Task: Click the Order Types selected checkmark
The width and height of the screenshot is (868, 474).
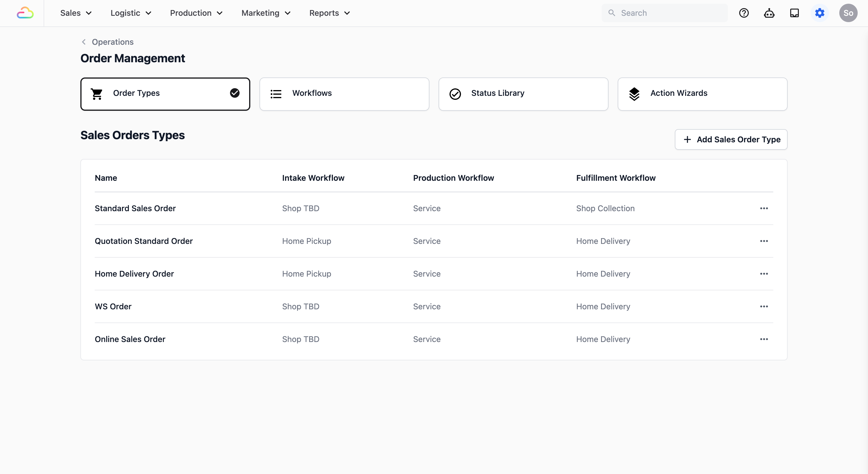Action: [x=235, y=93]
